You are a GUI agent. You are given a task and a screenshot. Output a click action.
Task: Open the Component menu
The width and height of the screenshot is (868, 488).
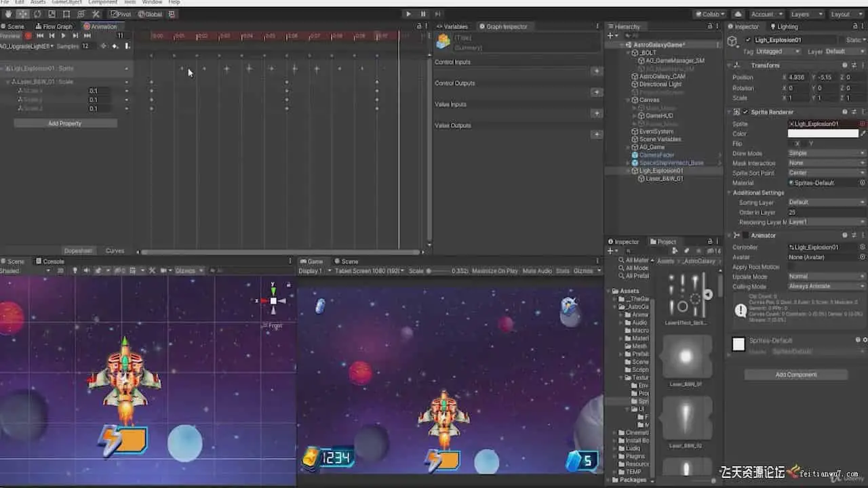click(102, 2)
